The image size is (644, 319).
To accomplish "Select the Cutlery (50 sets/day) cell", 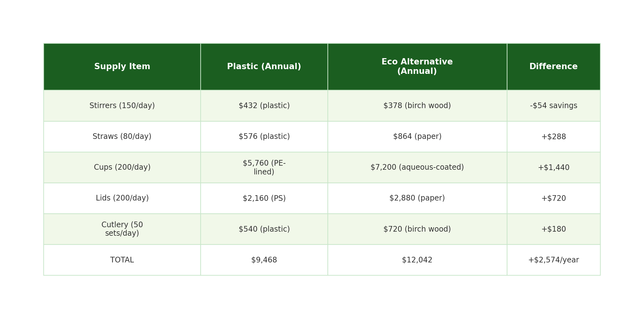I will click(x=122, y=229).
